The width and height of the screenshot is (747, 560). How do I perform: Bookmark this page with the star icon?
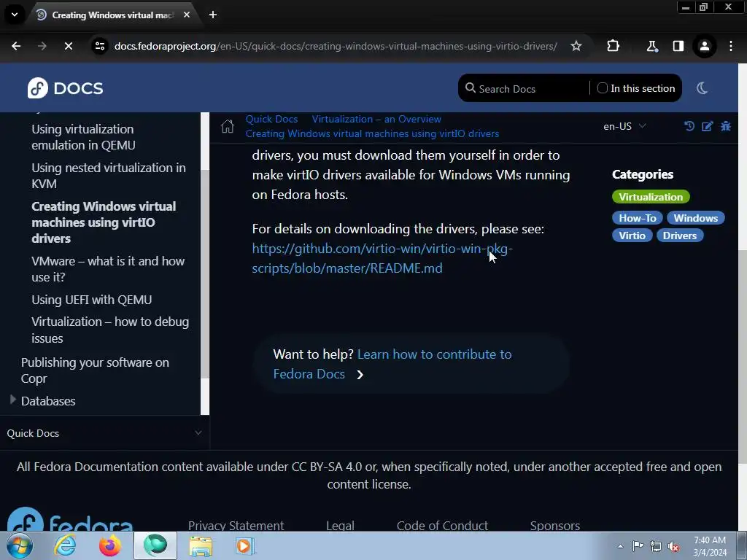(x=576, y=46)
